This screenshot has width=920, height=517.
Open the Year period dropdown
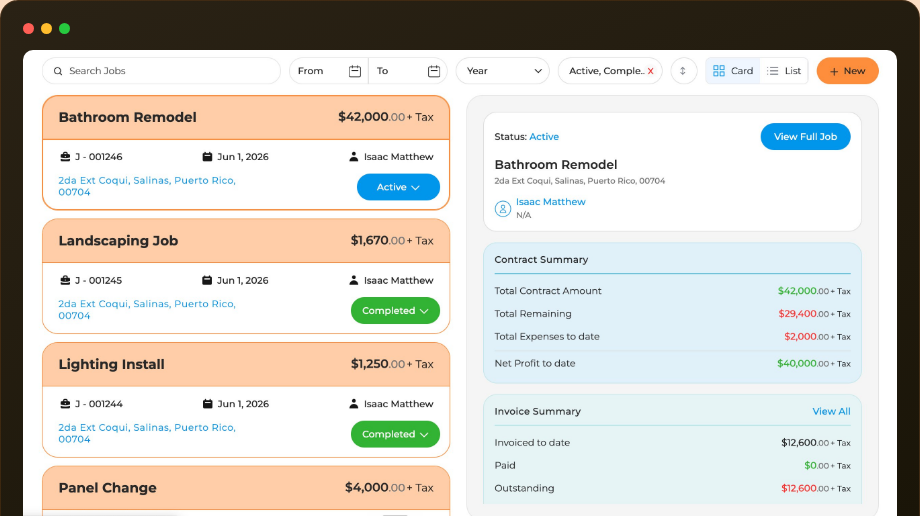[503, 71]
